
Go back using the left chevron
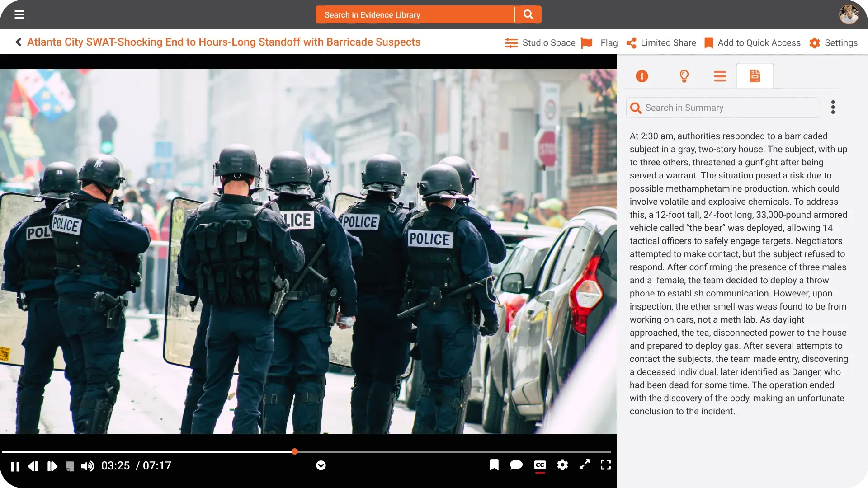18,42
